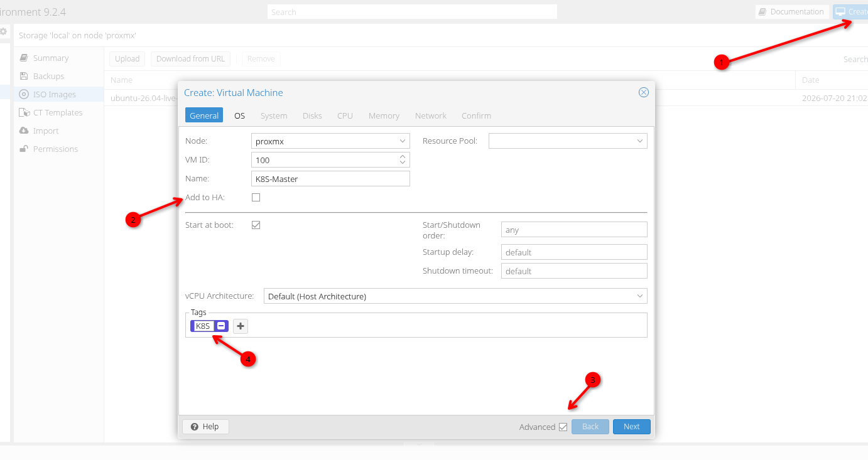Screen dimensions: 868x460
Task: Click into the Startup delay field
Action: 574,252
